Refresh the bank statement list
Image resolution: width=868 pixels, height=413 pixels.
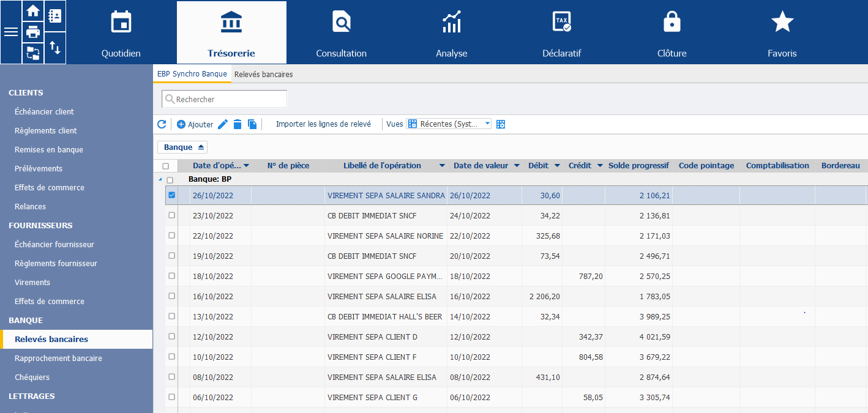tap(162, 124)
